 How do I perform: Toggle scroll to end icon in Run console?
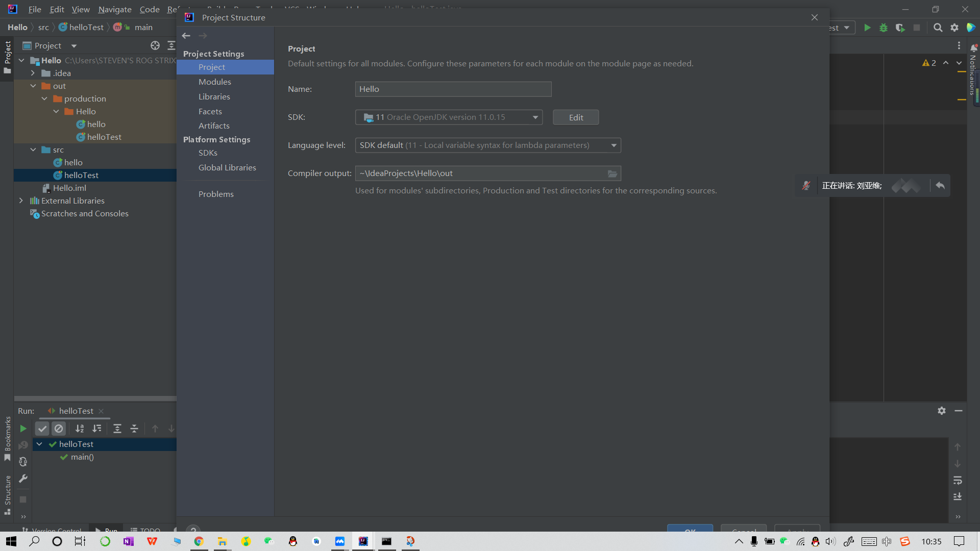pyautogui.click(x=958, y=497)
